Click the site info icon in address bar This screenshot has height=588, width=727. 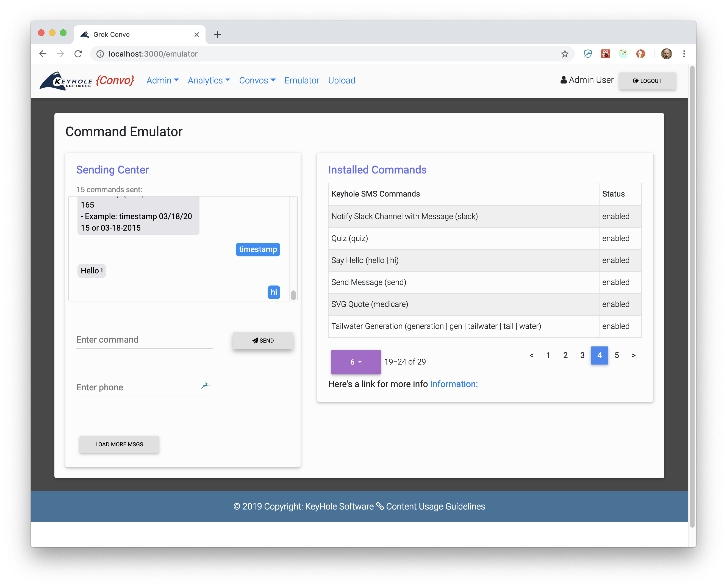pos(100,54)
